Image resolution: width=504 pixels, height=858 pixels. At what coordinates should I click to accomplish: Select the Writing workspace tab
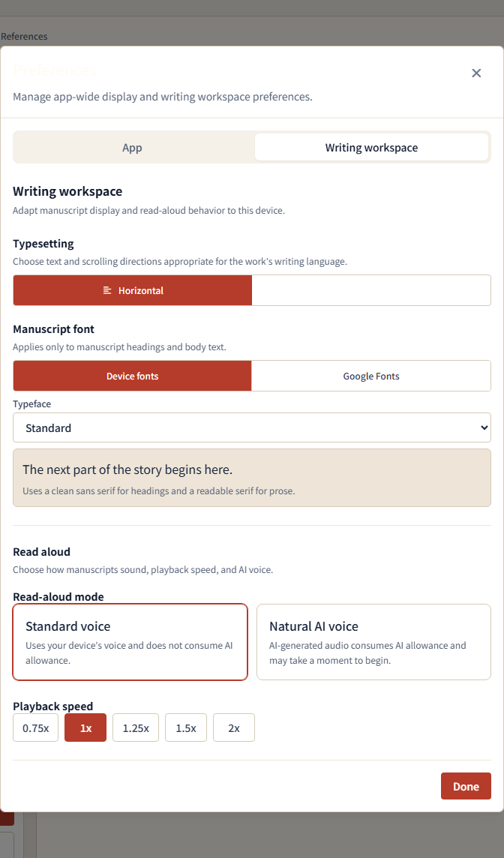(x=371, y=148)
